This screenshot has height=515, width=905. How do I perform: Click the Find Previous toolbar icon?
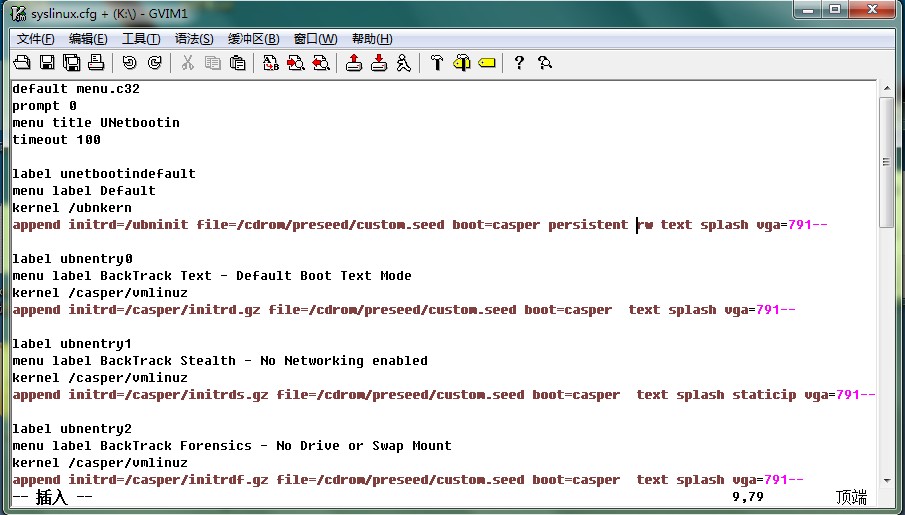320,62
